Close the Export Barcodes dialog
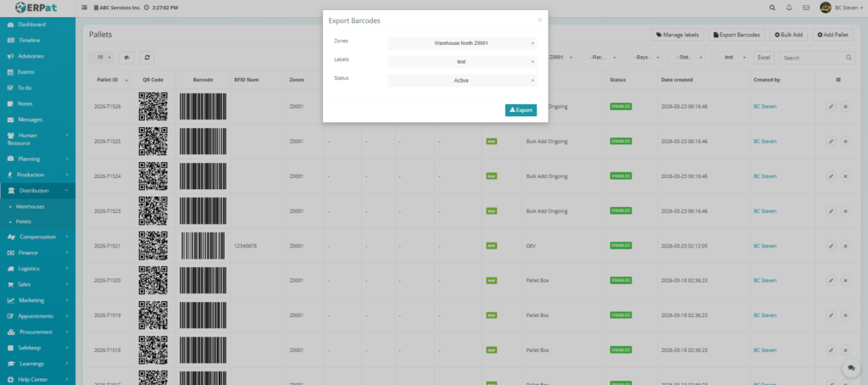The width and height of the screenshot is (868, 385). coord(539,19)
